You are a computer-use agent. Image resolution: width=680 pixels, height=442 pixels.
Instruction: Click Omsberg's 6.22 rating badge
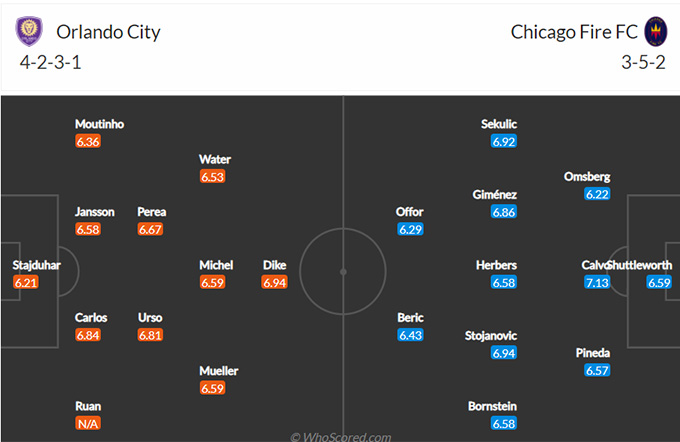pos(597,194)
